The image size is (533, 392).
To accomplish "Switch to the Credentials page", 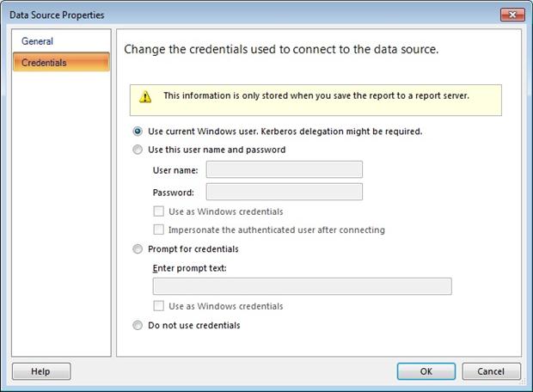I will pyautogui.click(x=44, y=63).
